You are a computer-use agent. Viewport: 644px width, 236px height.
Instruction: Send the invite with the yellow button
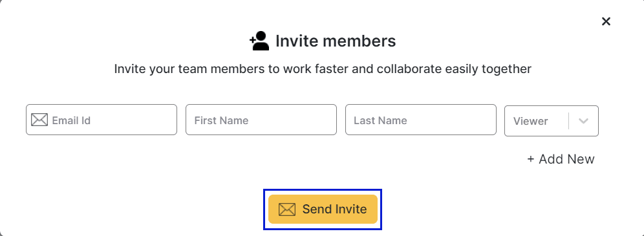pos(323,209)
